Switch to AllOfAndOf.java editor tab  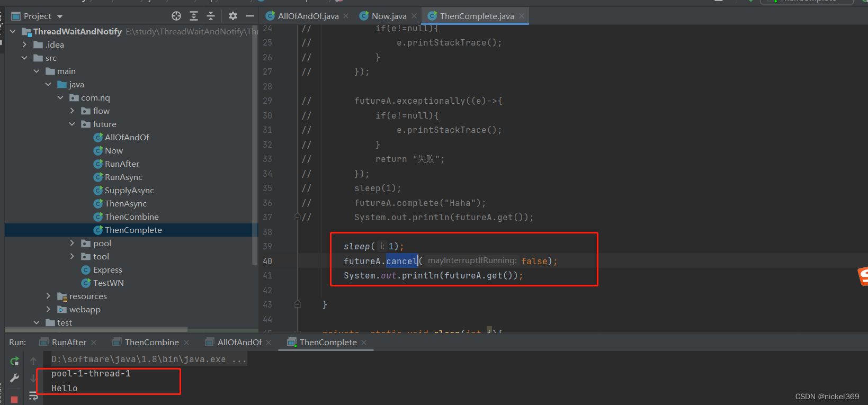point(308,16)
